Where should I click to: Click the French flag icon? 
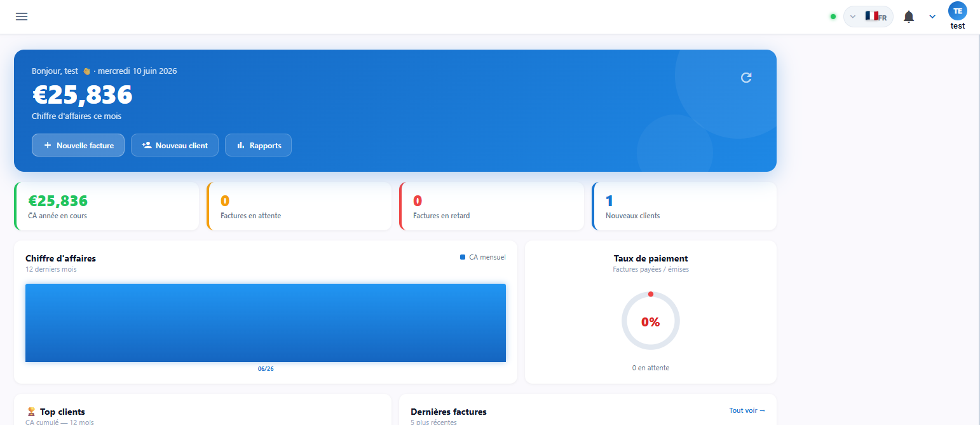click(x=871, y=16)
